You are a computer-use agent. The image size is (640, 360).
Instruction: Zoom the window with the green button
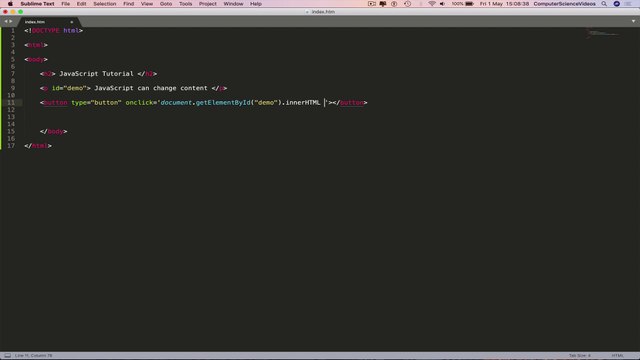point(20,12)
